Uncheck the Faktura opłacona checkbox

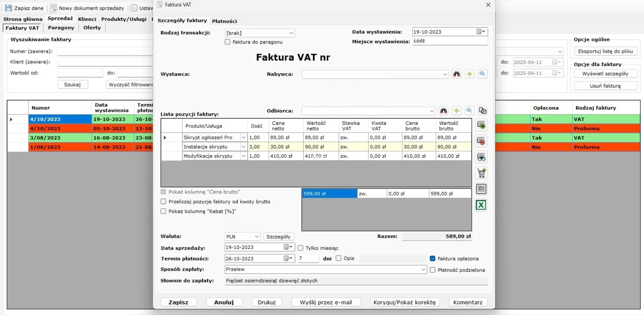click(x=433, y=259)
